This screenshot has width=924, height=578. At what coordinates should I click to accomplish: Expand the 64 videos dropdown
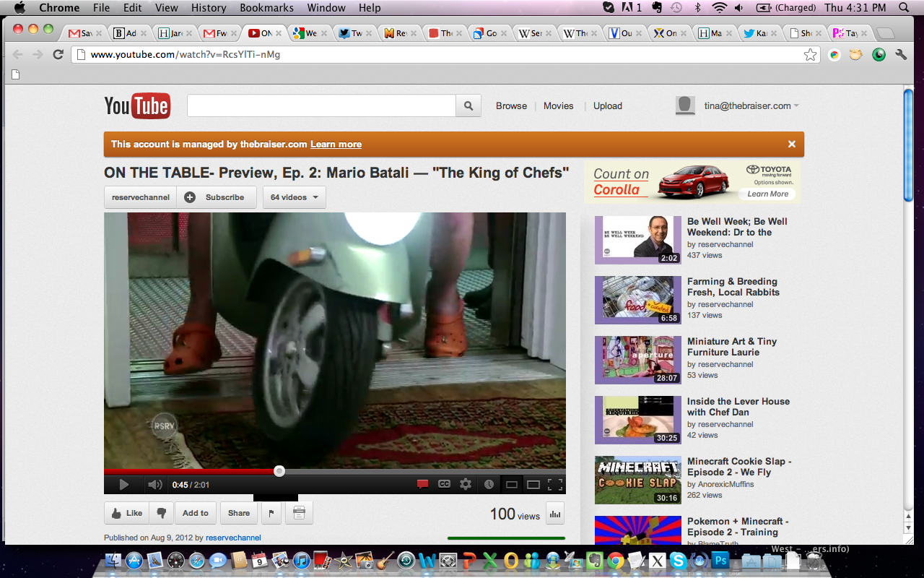coord(294,197)
